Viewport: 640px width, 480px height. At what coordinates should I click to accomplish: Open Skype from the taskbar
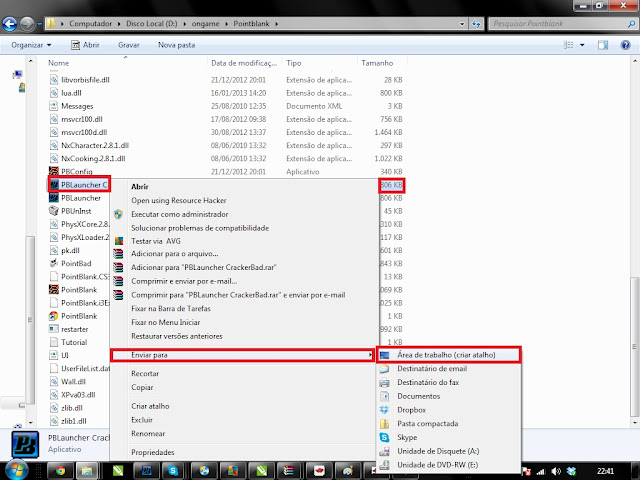point(173,471)
